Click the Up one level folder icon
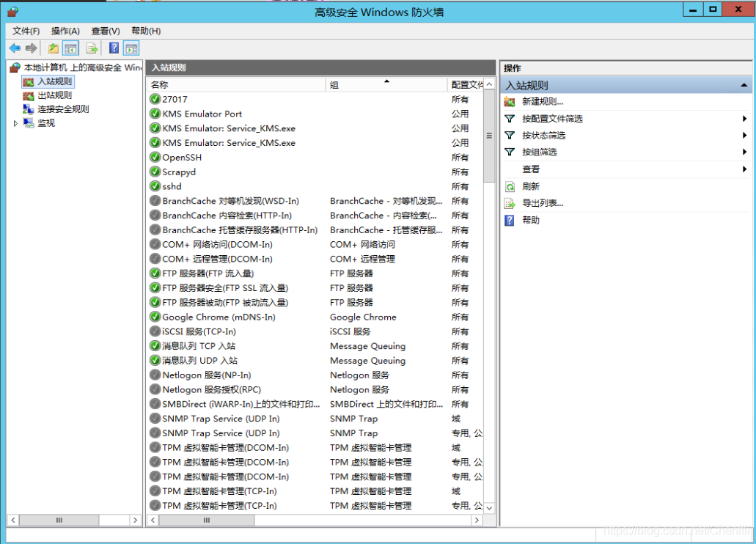Image resolution: width=756 pixels, height=544 pixels. coord(53,48)
